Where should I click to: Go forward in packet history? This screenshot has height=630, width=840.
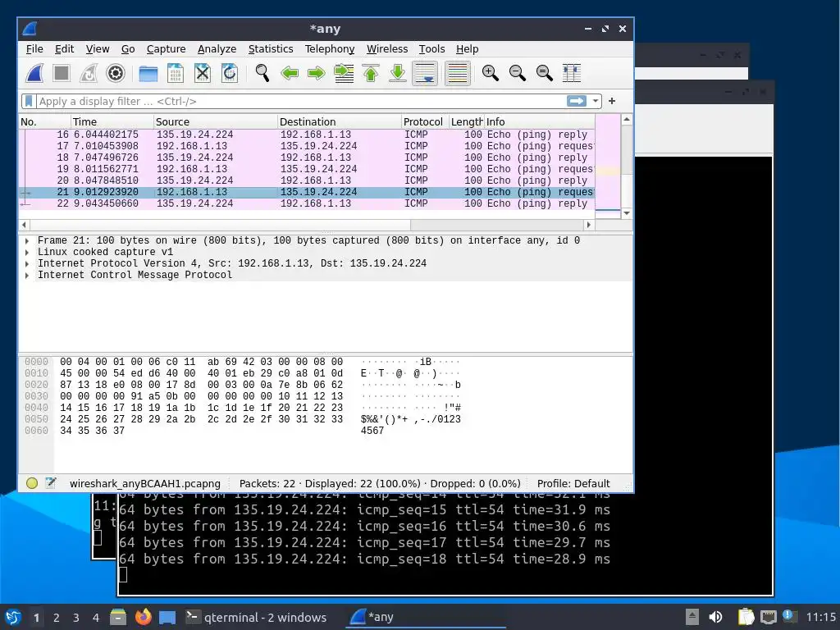[x=316, y=73]
